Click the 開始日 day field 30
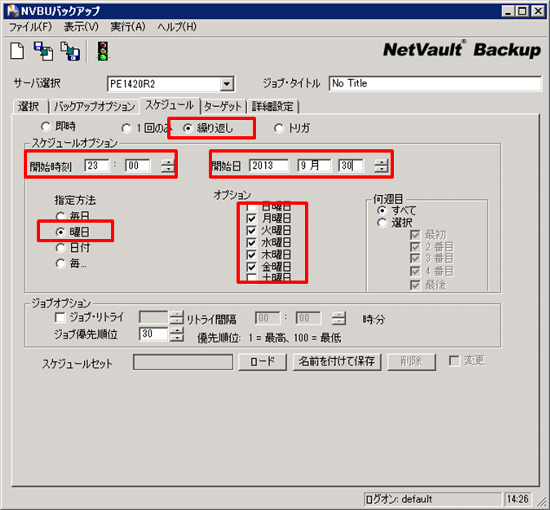 [x=351, y=165]
